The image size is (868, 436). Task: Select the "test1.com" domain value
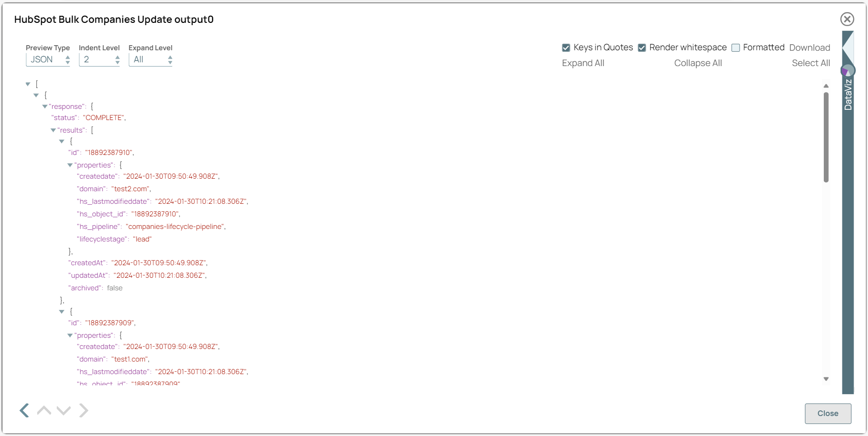coord(129,359)
